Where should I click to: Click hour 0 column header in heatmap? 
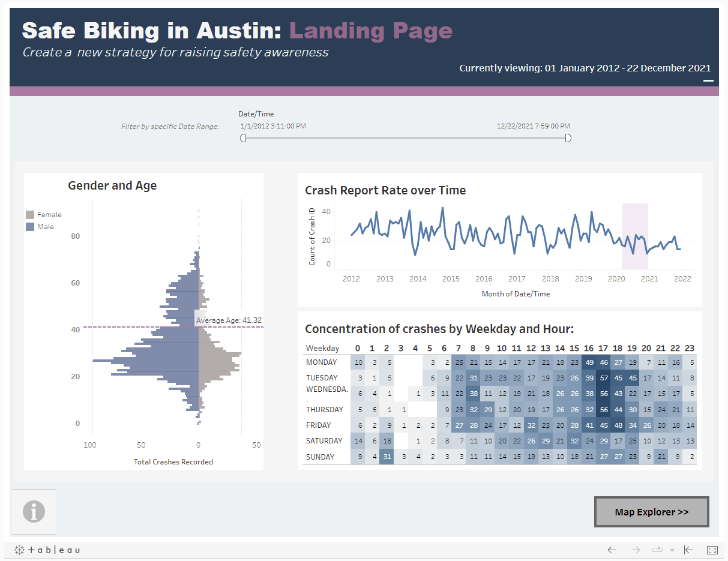358,348
